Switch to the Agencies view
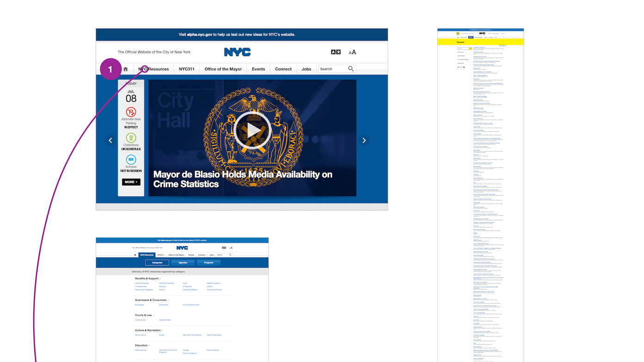The height and width of the screenshot is (362, 644). click(183, 262)
